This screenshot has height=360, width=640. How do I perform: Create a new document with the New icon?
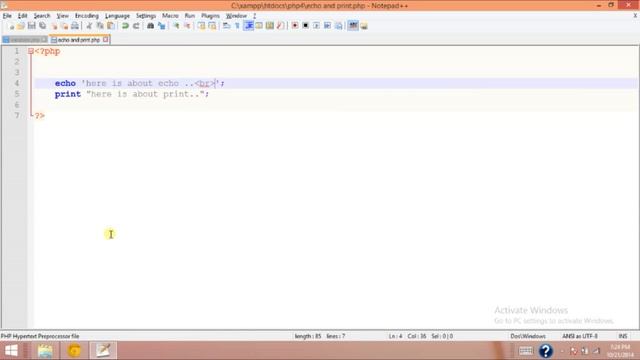(11, 26)
